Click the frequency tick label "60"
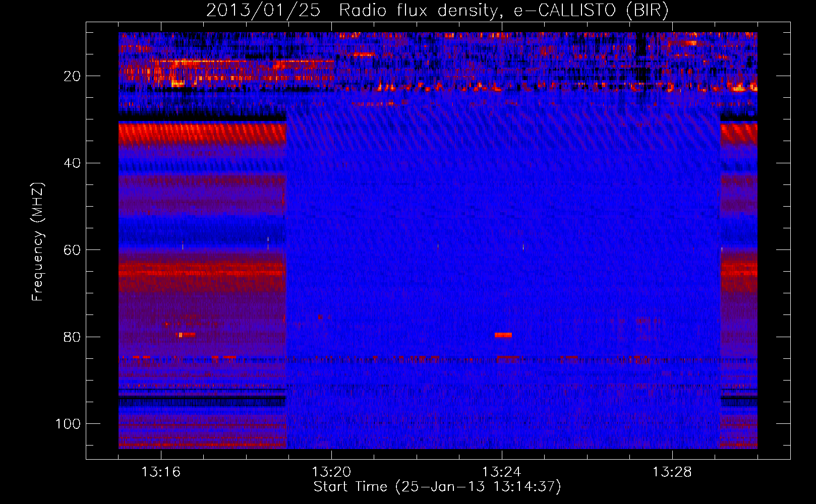 (72, 250)
